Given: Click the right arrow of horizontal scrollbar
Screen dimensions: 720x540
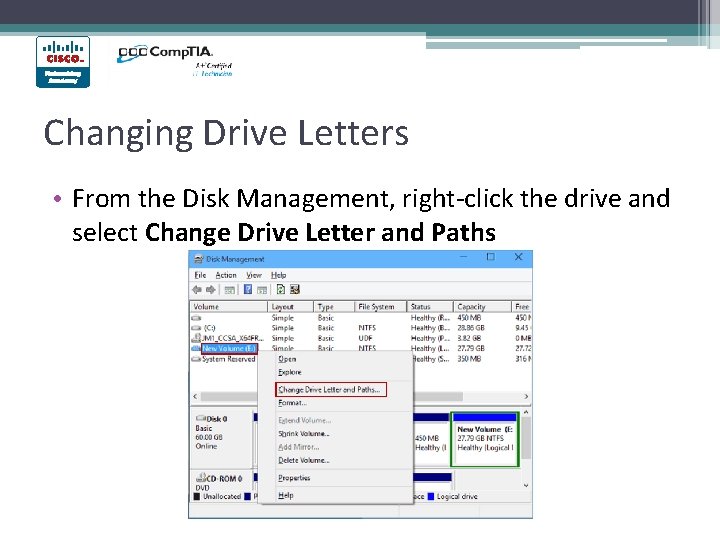Looking at the screenshot, I should point(526,396).
